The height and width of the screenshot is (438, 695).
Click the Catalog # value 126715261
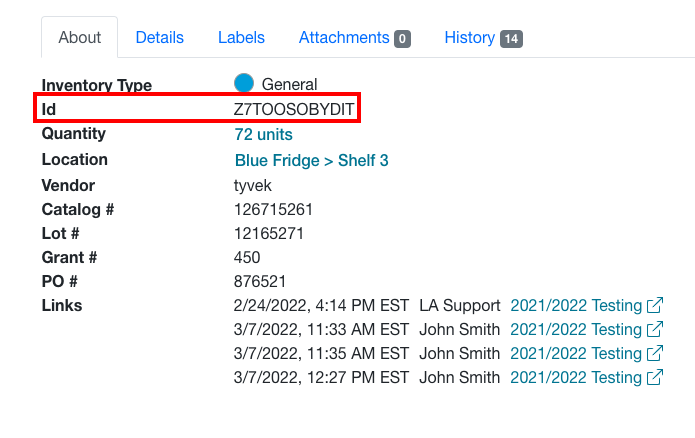(x=273, y=209)
